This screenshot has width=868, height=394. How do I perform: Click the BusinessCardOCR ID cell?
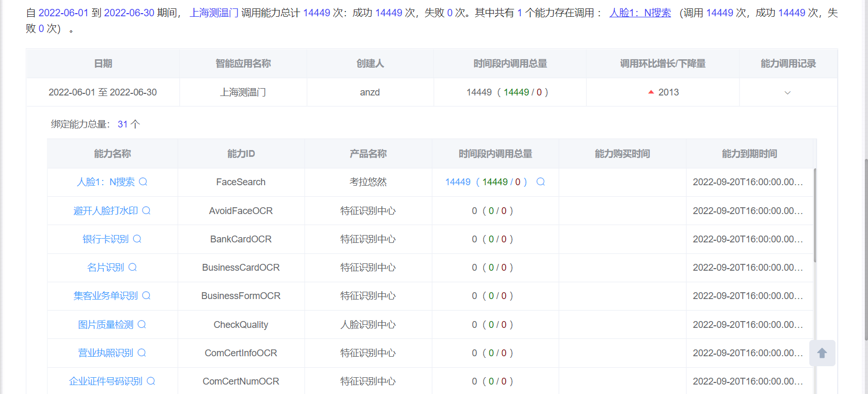(241, 267)
